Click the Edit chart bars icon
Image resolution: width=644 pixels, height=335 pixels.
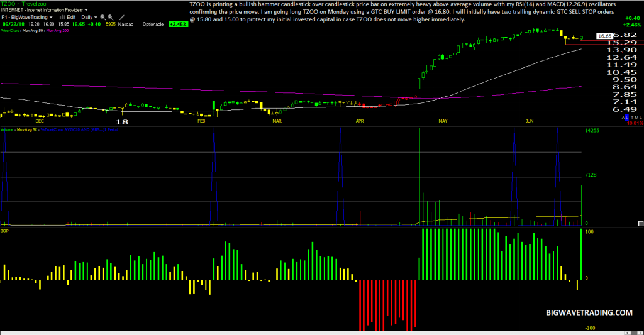pos(62,17)
